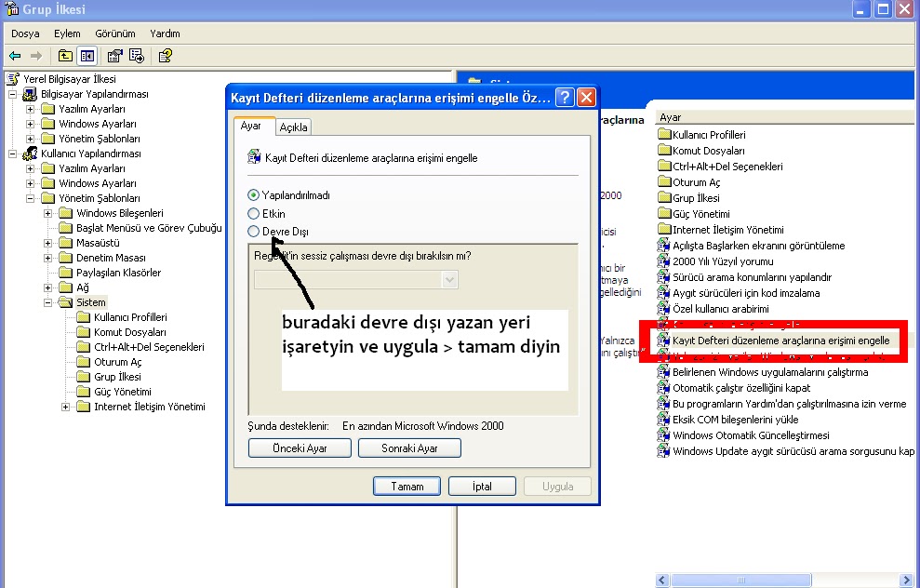Select Otomatik çalıştır özelliğini kapat setting
This screenshot has height=588, width=920.
[734, 389]
